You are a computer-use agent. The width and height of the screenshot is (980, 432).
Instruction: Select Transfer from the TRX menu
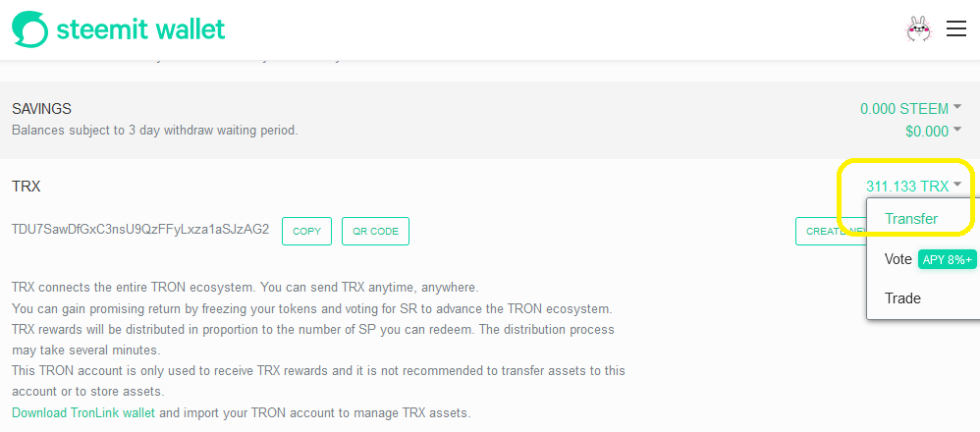pos(911,219)
